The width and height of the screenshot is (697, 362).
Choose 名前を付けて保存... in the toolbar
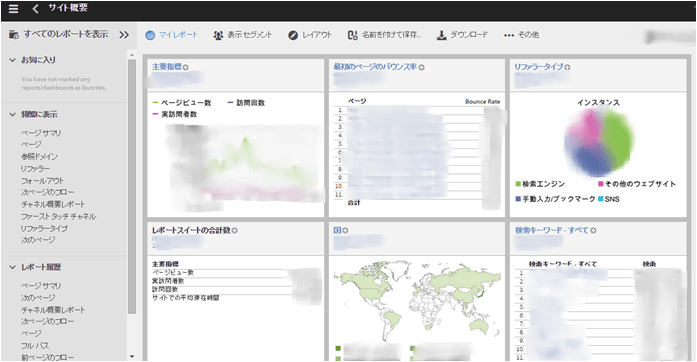(391, 35)
